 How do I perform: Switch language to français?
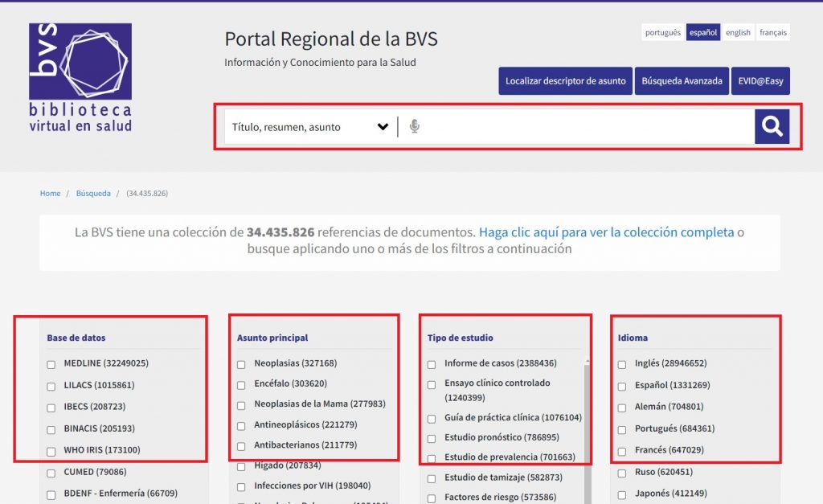(773, 32)
